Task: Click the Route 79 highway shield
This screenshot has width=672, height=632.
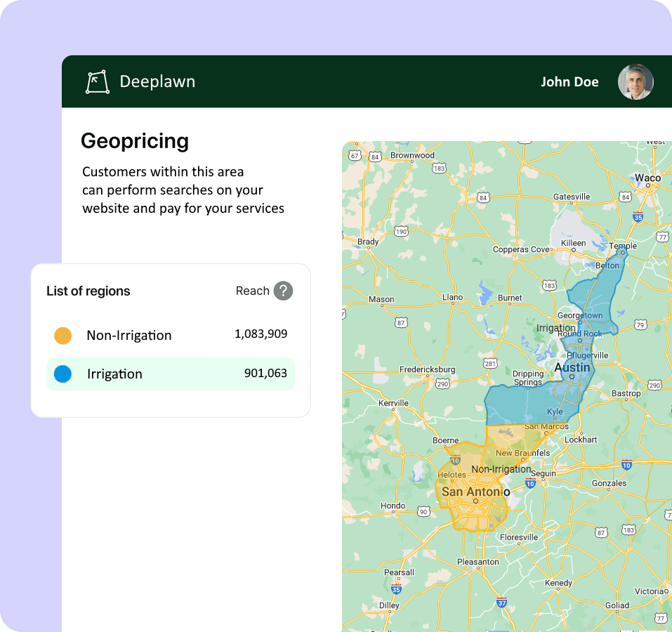Action: tap(639, 324)
